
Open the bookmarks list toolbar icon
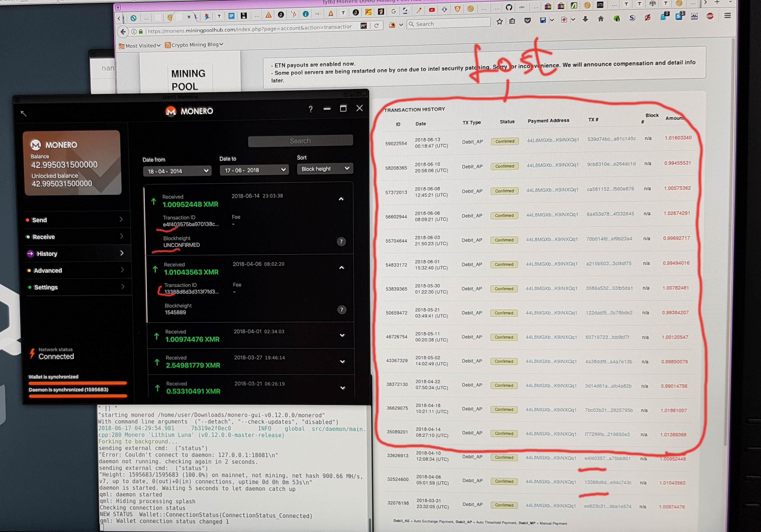click(x=512, y=21)
